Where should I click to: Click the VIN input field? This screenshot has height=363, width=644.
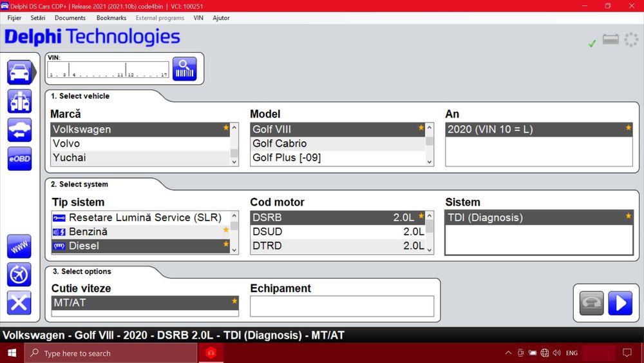(x=108, y=70)
